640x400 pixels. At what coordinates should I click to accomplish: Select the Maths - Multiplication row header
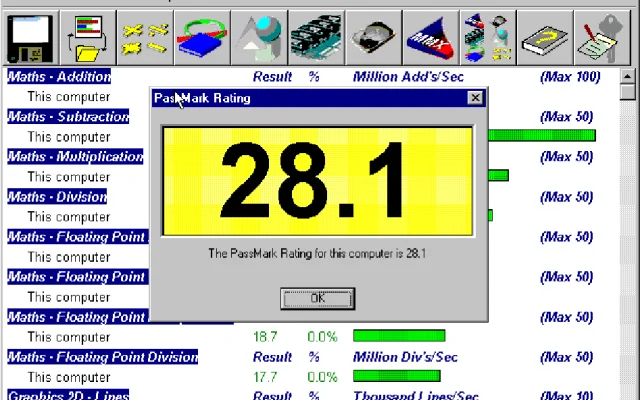(x=75, y=157)
